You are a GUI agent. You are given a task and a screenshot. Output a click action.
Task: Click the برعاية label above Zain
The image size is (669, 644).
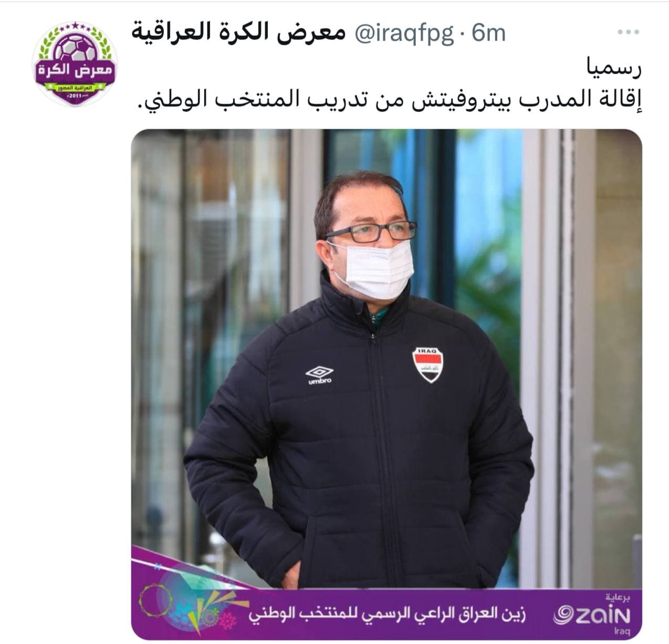617,597
